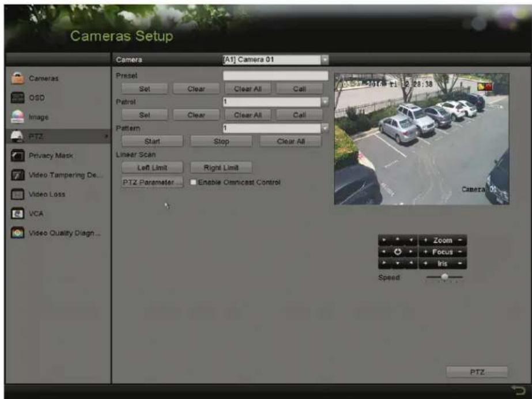
Task: Click the PTZ button at bottom right
Action: click(x=477, y=372)
